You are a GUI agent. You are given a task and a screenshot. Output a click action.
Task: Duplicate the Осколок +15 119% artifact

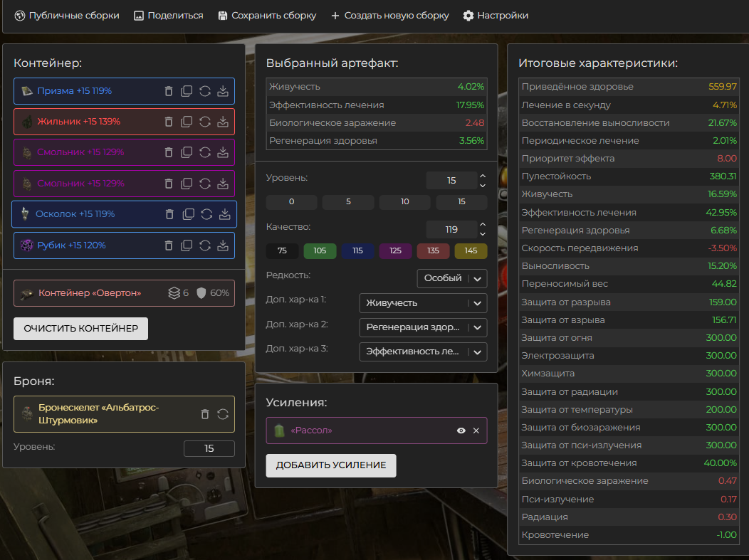pyautogui.click(x=188, y=214)
